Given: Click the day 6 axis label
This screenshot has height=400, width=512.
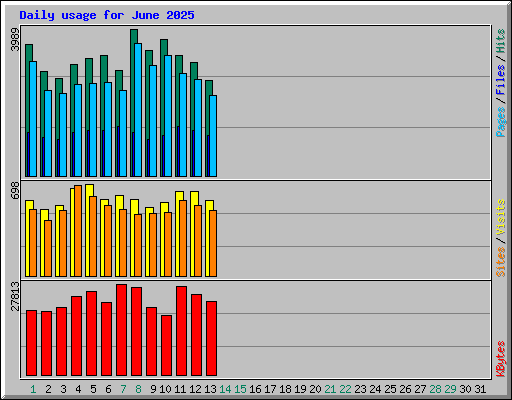Looking at the screenshot, I should [108, 389].
